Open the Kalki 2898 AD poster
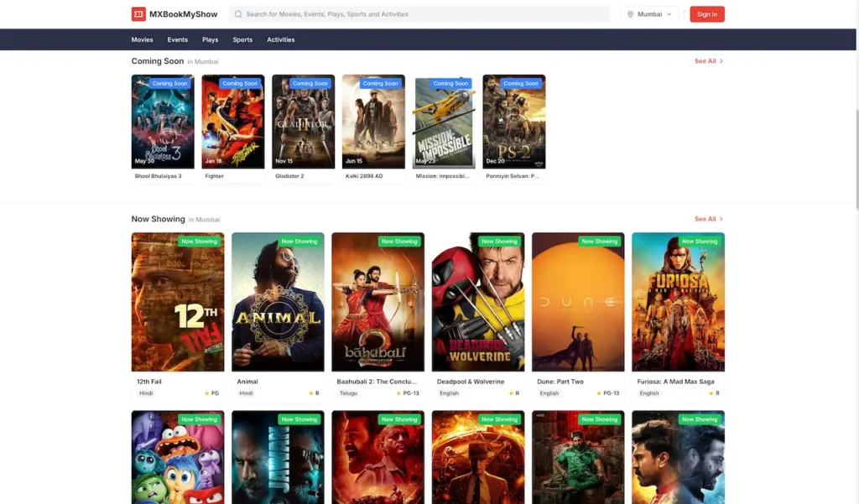 373,122
